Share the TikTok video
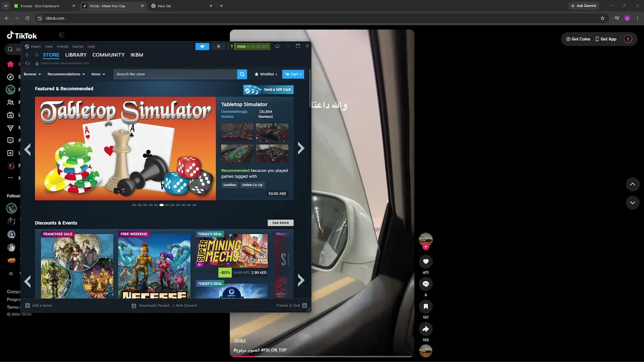This screenshot has height=362, width=644. pyautogui.click(x=426, y=329)
